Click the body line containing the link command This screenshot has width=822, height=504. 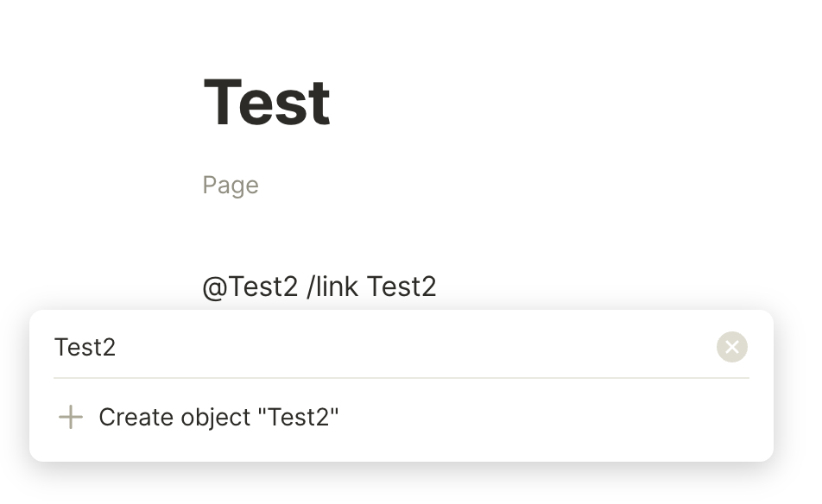319,287
